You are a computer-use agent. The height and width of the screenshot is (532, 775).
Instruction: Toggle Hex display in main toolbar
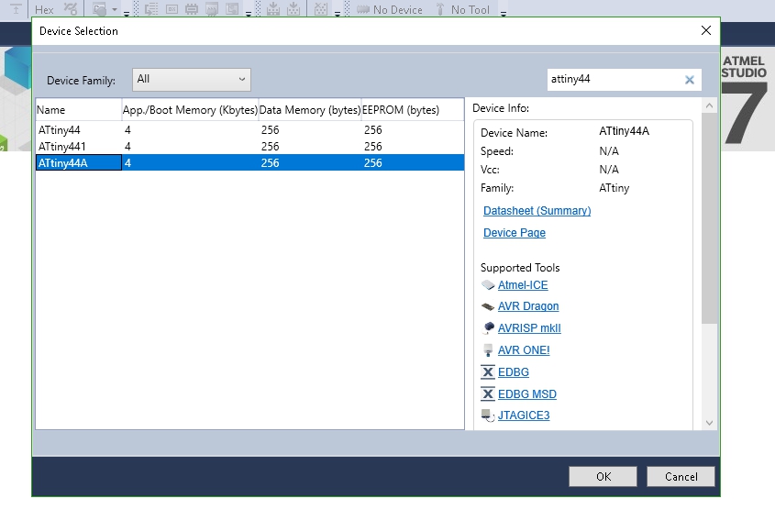pyautogui.click(x=44, y=9)
